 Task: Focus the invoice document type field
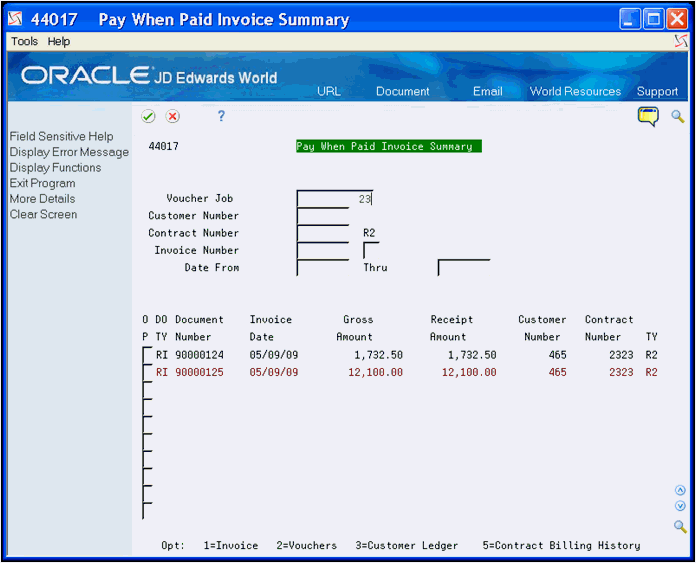click(371, 250)
